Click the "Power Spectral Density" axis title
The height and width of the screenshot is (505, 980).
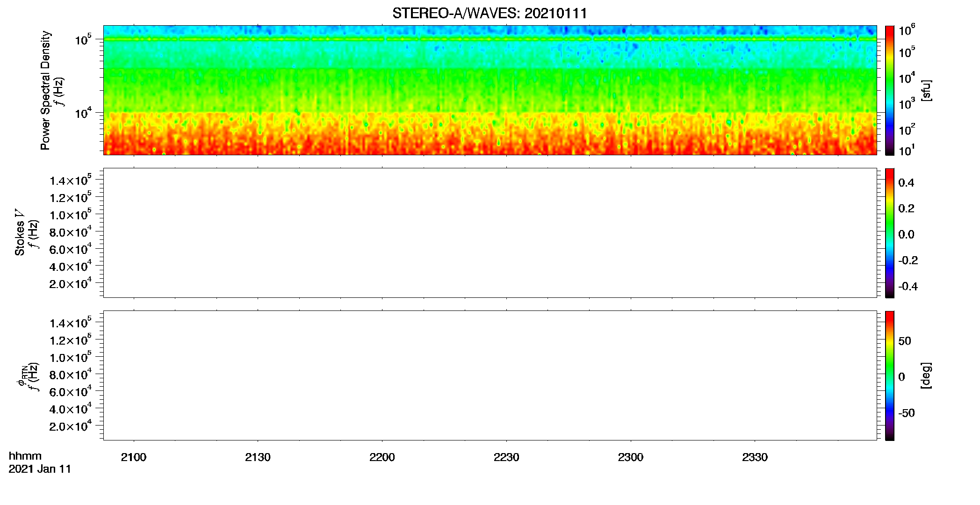[45, 90]
